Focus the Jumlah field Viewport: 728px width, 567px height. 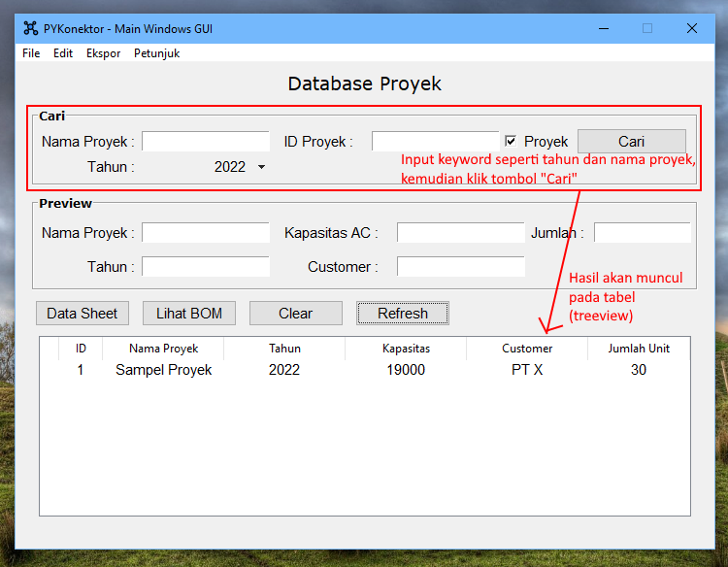[643, 232]
